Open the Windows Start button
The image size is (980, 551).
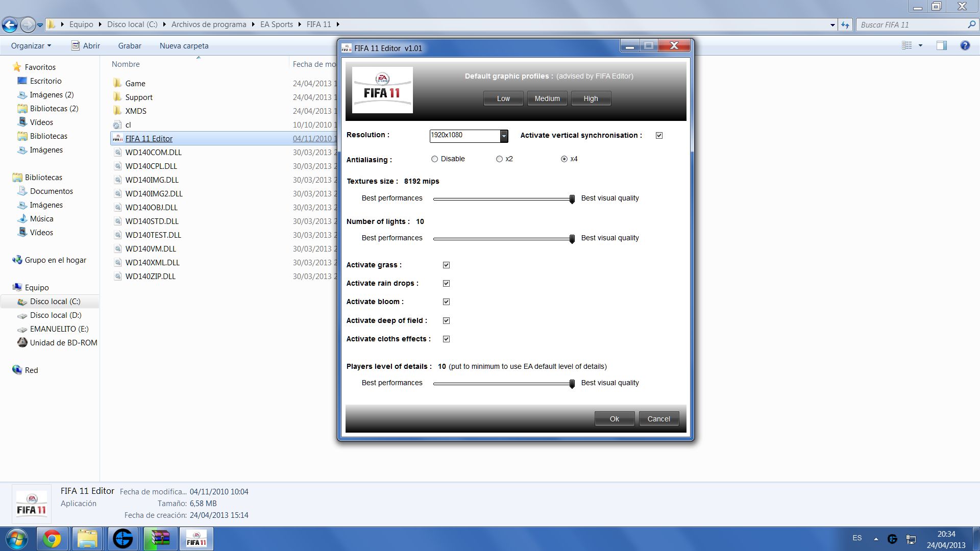tap(16, 539)
